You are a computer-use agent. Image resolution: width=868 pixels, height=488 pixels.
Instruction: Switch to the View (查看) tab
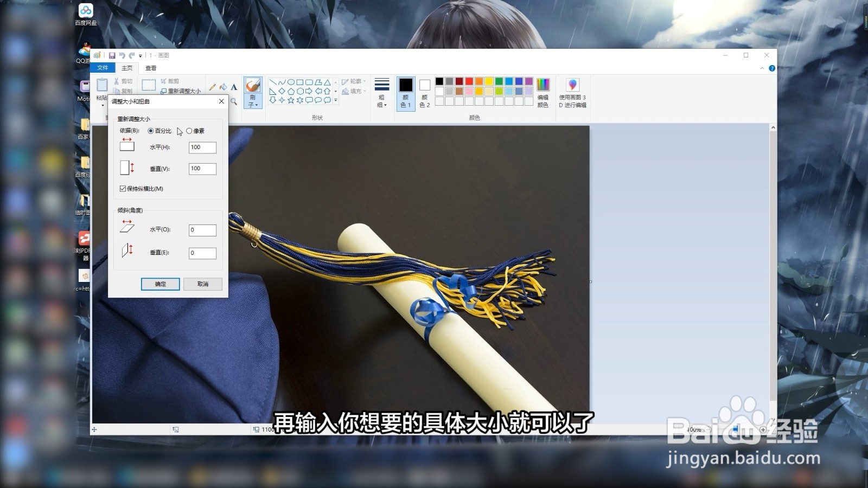coord(151,68)
